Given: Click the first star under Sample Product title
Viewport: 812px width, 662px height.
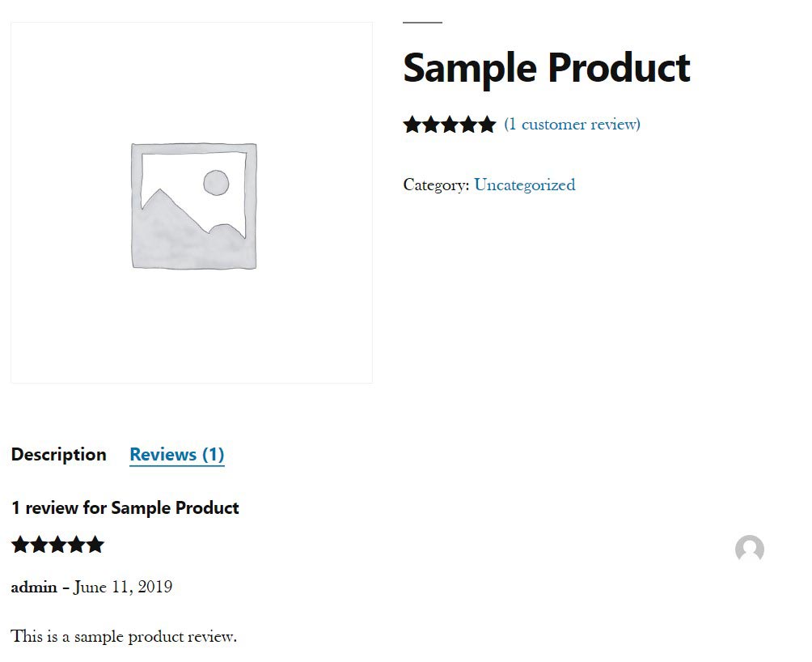Looking at the screenshot, I should click(412, 125).
